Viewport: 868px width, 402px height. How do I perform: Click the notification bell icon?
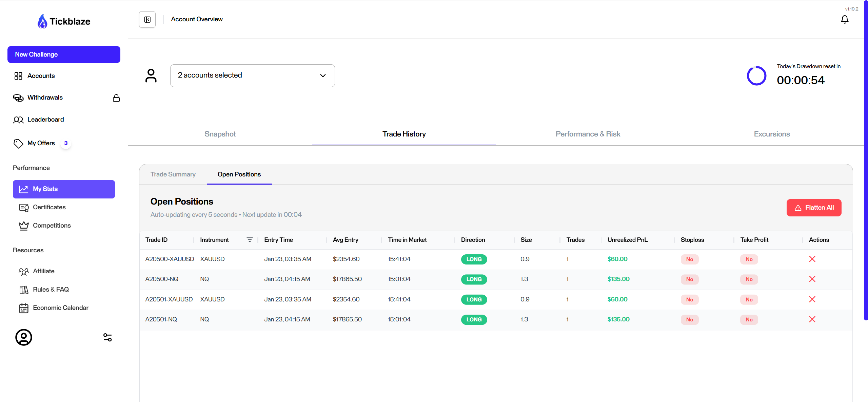pos(845,20)
